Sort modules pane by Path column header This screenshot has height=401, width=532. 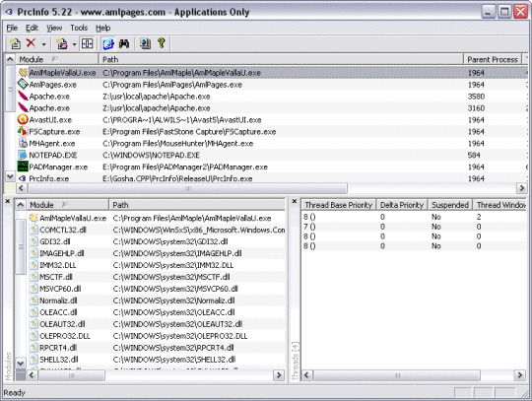click(197, 205)
